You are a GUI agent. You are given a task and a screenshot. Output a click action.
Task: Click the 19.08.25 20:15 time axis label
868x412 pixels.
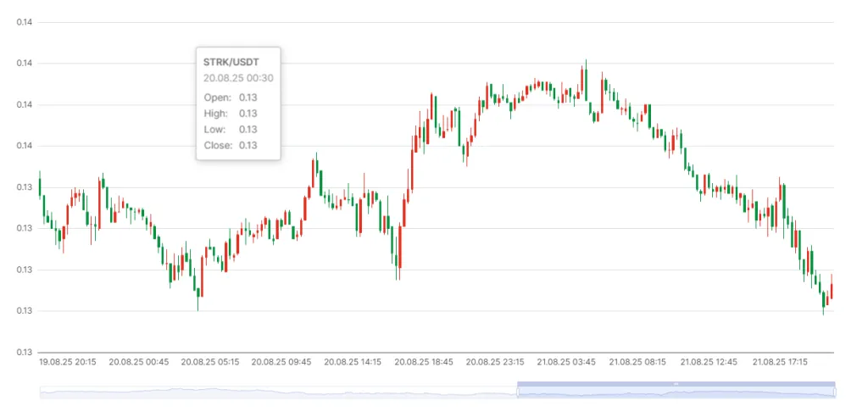click(x=68, y=362)
